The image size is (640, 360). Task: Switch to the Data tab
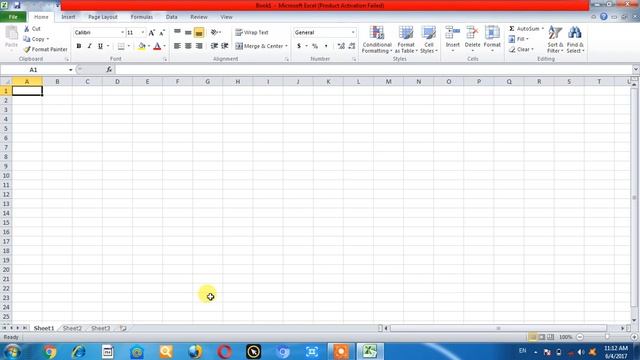tap(171, 17)
